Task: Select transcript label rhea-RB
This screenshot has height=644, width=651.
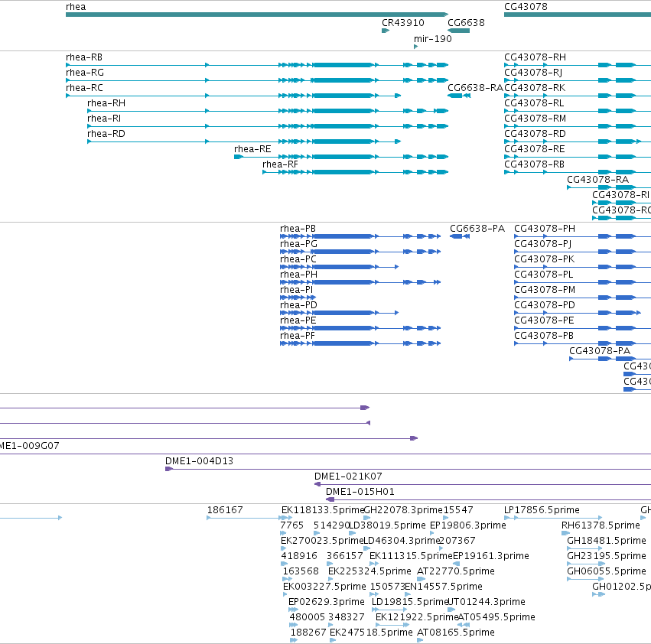Action: [84, 57]
